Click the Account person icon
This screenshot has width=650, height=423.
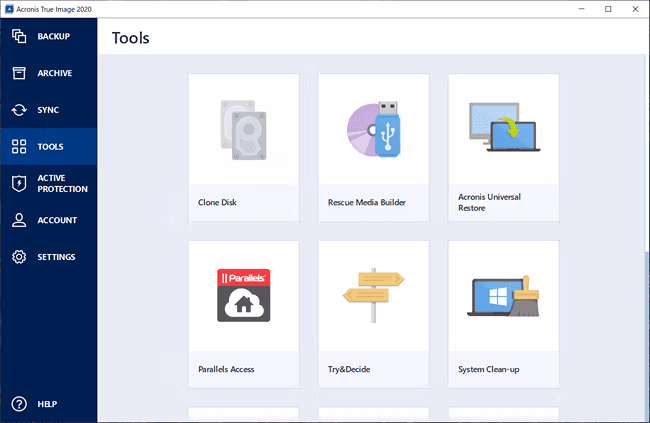19,220
